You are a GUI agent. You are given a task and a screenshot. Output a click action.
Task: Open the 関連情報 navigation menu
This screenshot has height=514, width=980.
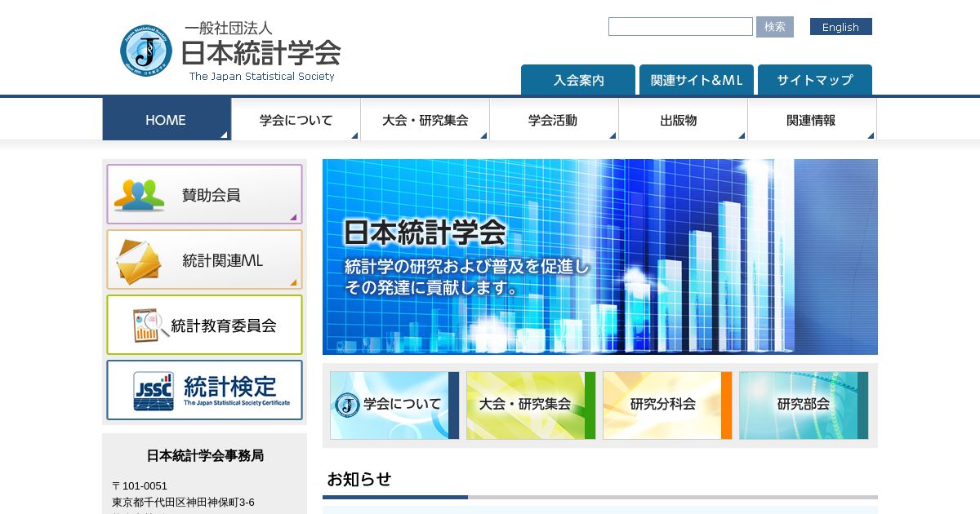[x=812, y=120]
